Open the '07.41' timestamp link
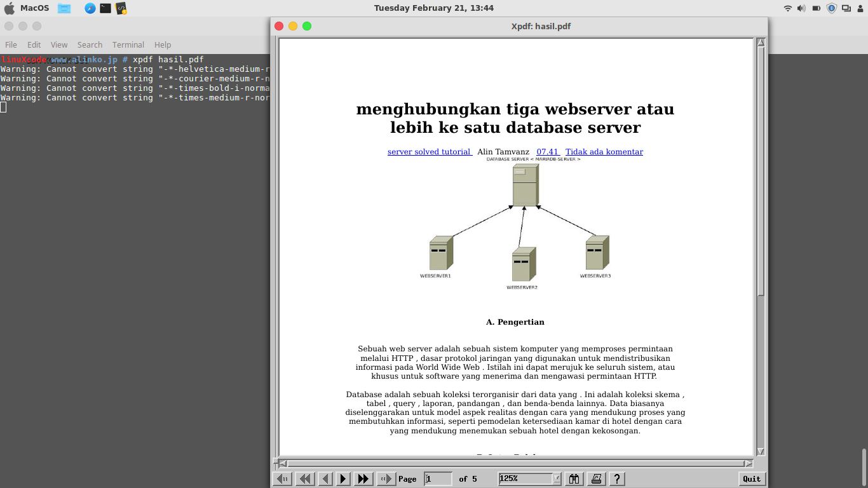868x488 pixels. click(x=548, y=152)
